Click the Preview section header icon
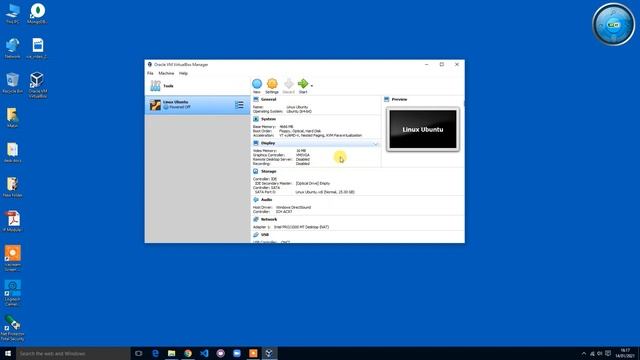 click(x=387, y=99)
